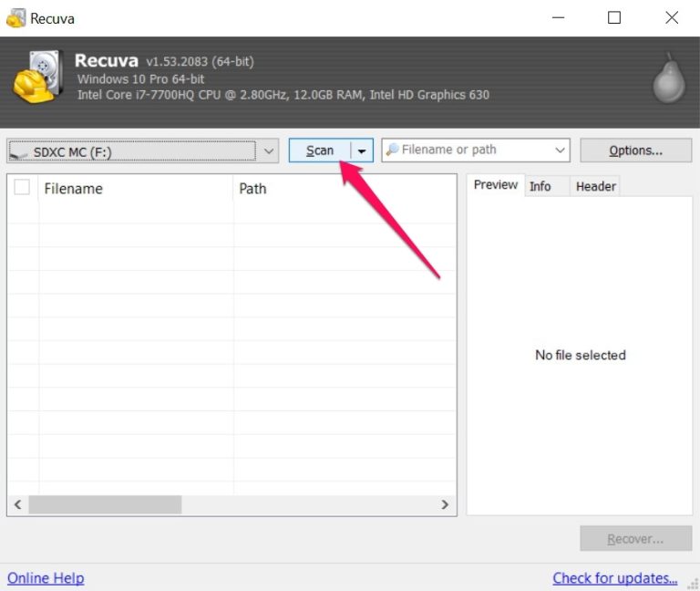
Task: Click the horizontal scrollbar thumb of the file list
Action: point(105,504)
